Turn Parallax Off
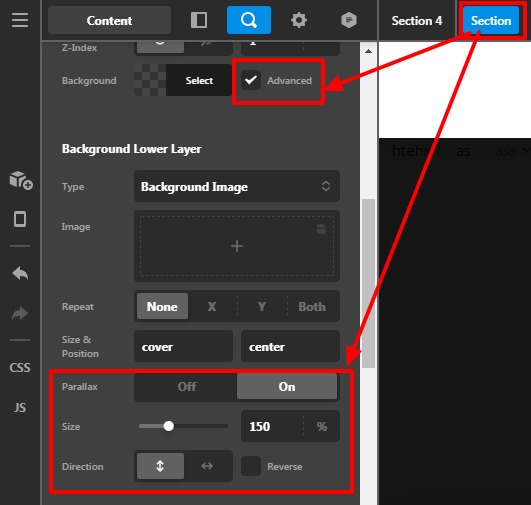 tap(186, 386)
